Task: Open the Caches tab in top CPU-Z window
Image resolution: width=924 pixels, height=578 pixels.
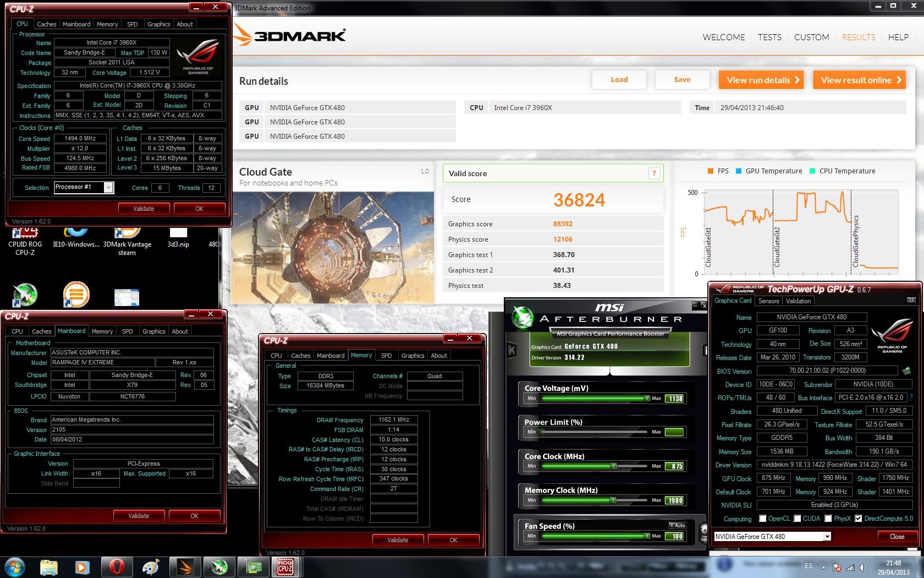Action: tap(46, 24)
